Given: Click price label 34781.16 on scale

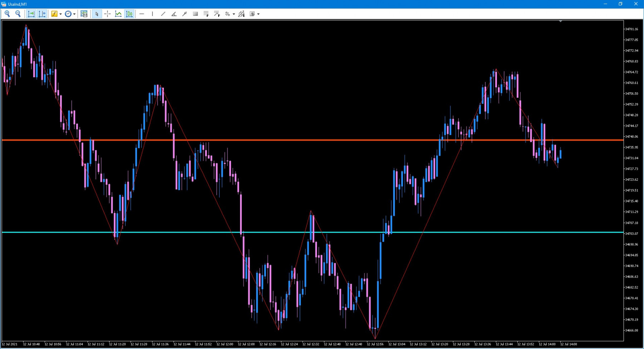Looking at the screenshot, I should [x=631, y=29].
